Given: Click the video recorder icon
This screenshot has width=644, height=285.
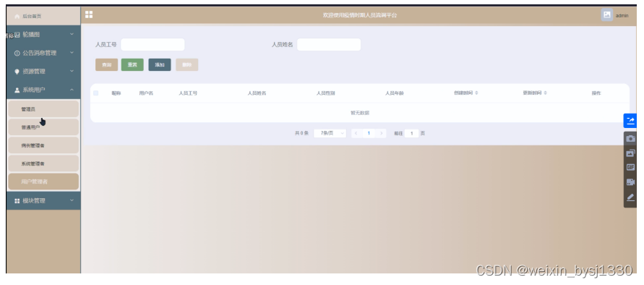Looking at the screenshot, I should (630, 182).
